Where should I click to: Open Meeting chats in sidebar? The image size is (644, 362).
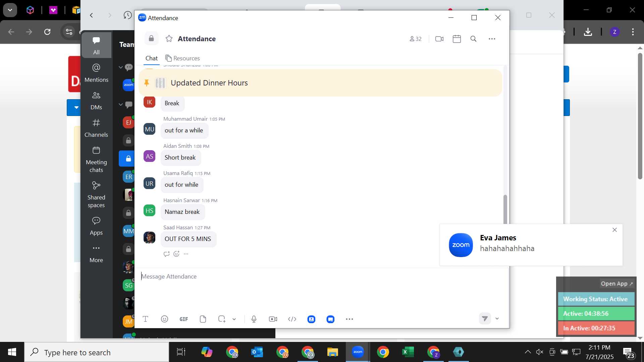(x=96, y=159)
